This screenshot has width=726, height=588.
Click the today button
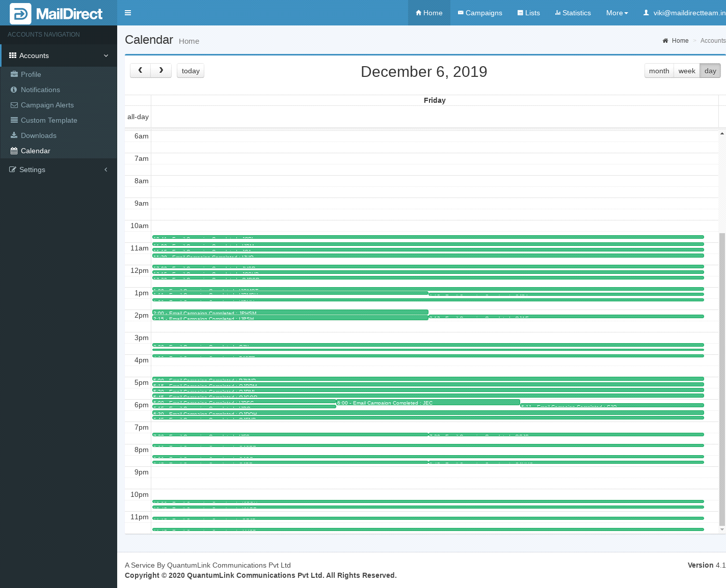coord(191,71)
